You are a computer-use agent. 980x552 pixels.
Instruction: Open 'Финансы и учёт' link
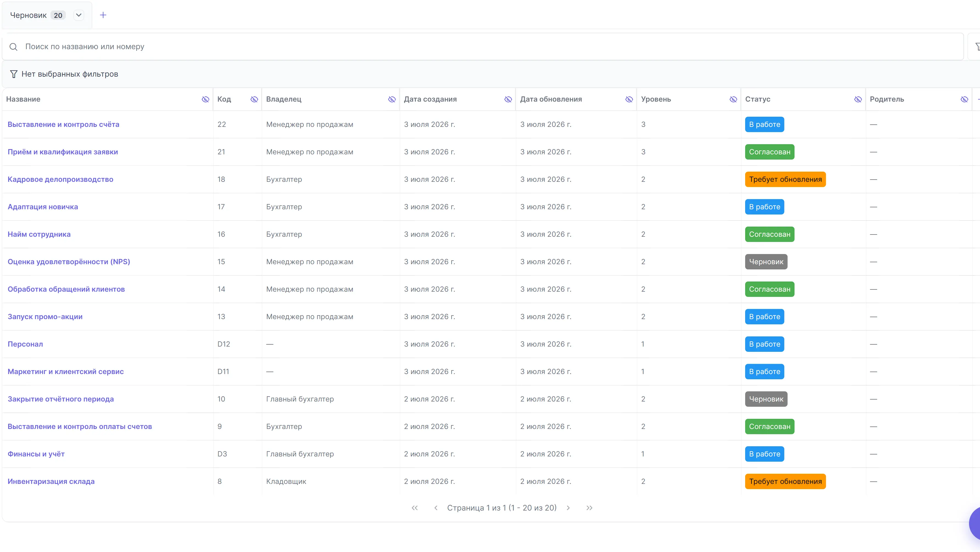tap(36, 454)
